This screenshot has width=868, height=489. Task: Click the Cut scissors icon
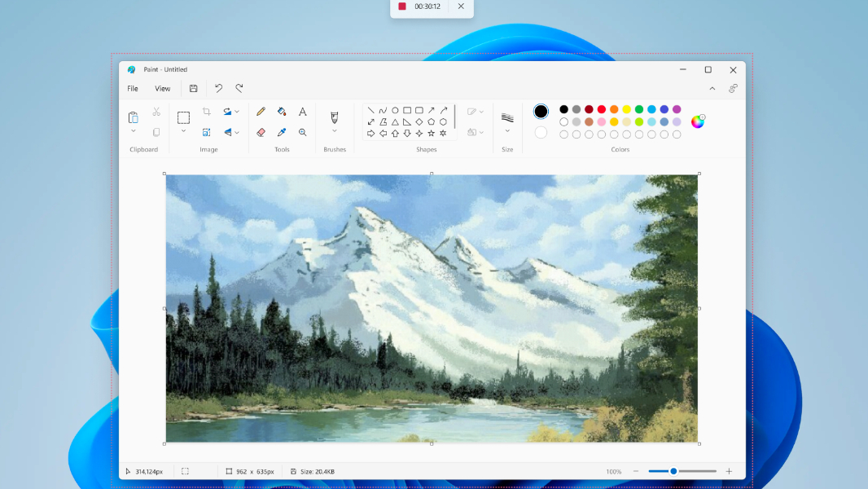tap(156, 112)
